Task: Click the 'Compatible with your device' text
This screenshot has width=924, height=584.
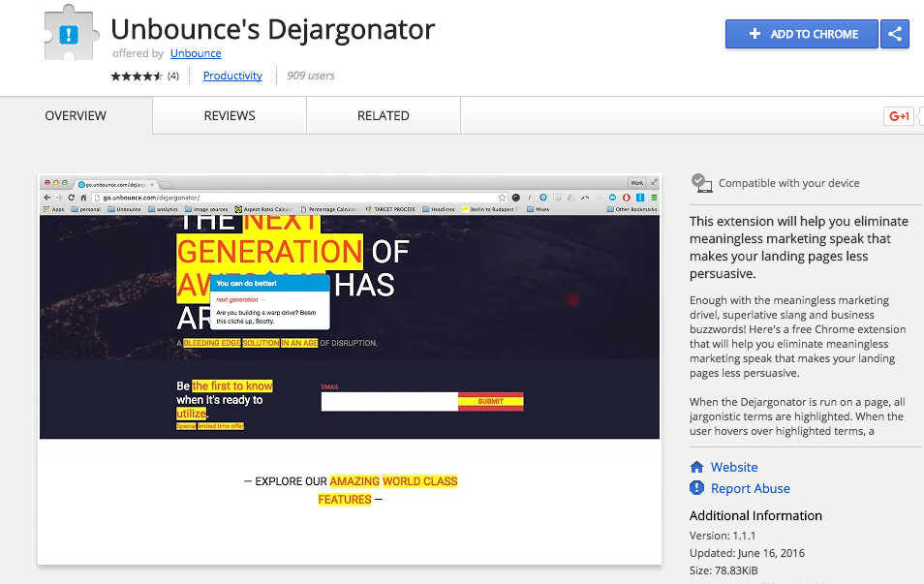Action: pyautogui.click(x=788, y=183)
